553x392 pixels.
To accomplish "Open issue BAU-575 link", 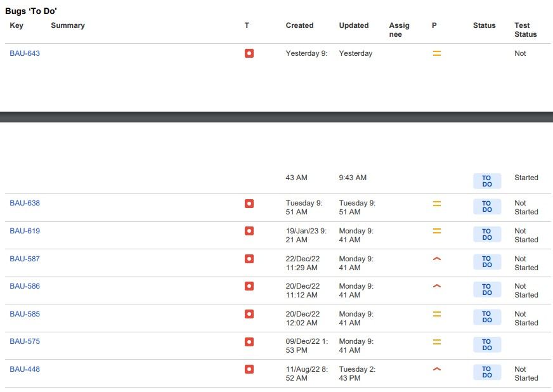I will [x=25, y=341].
